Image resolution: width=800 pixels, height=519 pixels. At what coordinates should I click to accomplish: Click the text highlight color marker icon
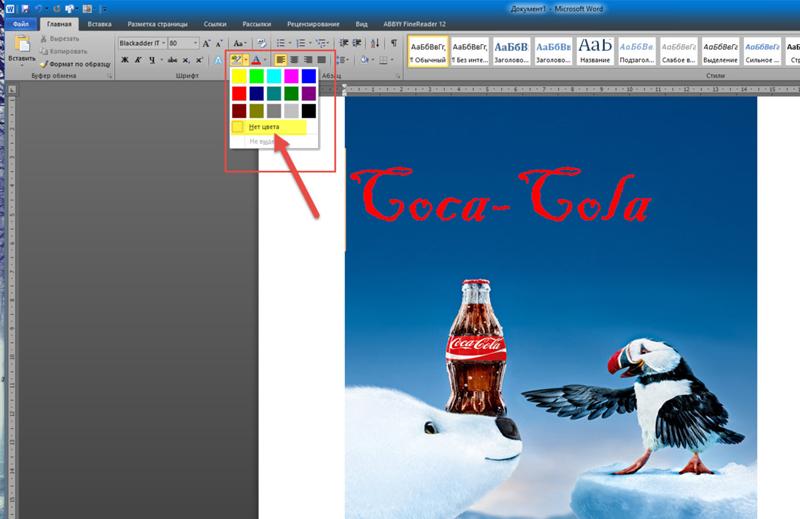236,60
